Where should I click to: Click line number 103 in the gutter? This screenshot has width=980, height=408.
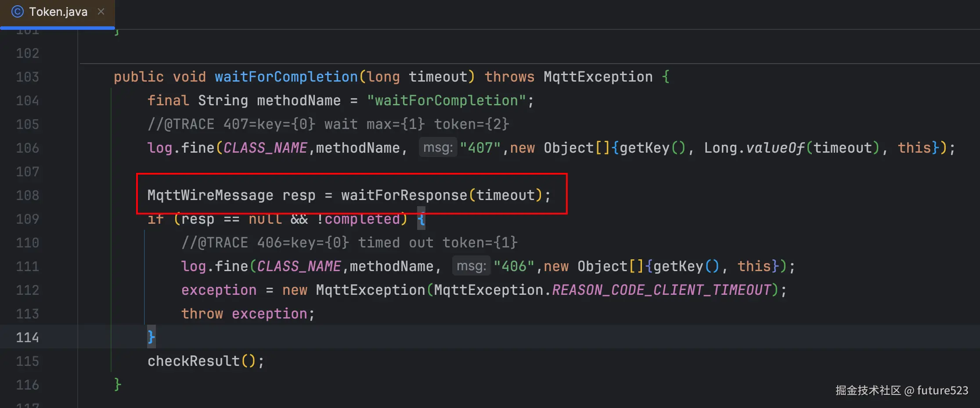point(27,77)
